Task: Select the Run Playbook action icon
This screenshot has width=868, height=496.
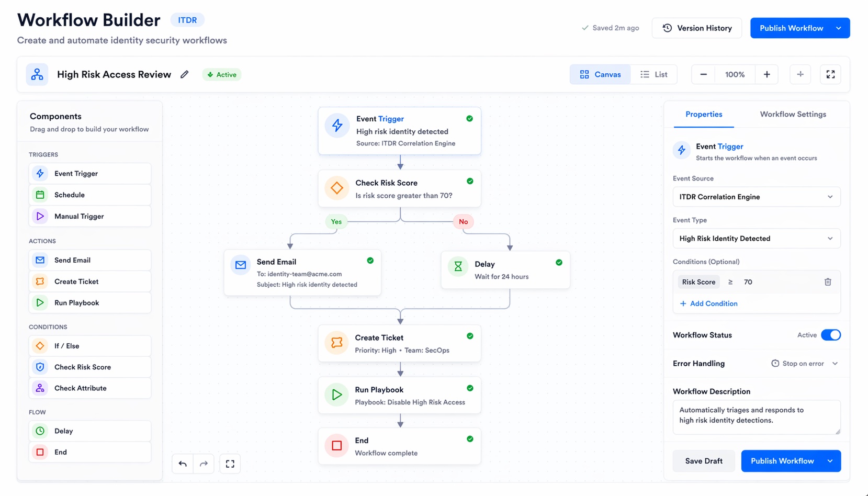Action: pos(40,302)
